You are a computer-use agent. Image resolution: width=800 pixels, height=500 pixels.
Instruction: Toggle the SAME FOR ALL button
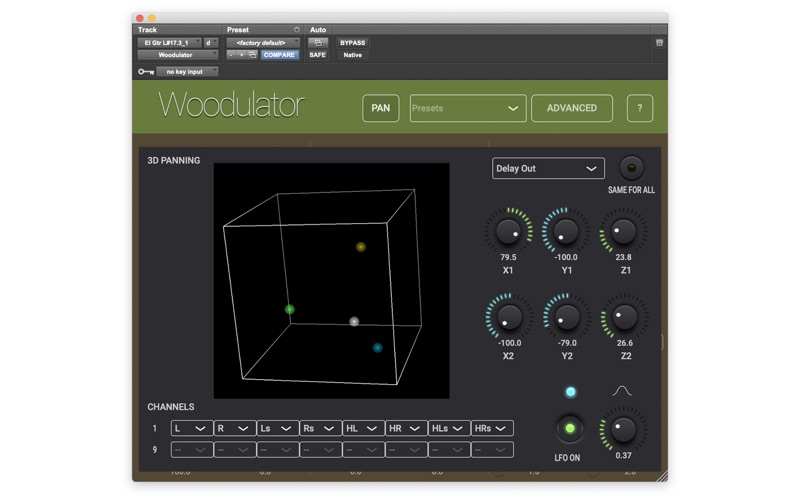pyautogui.click(x=631, y=168)
